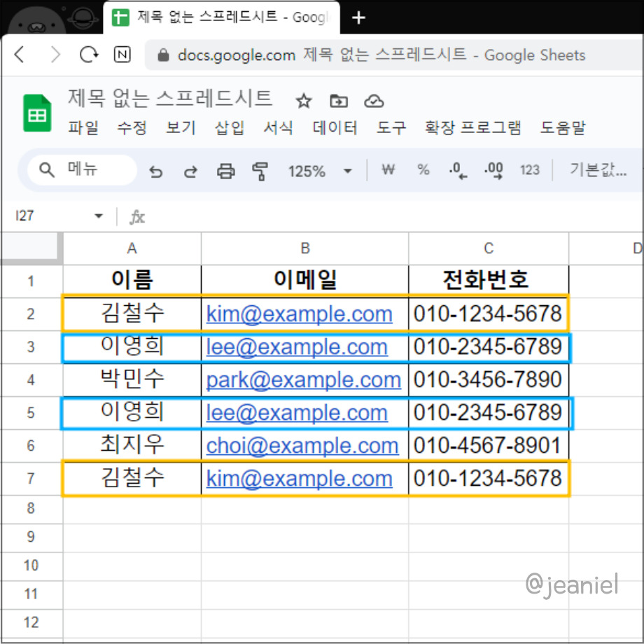The image size is (644, 644).
Task: Redo the last action
Action: tap(190, 170)
